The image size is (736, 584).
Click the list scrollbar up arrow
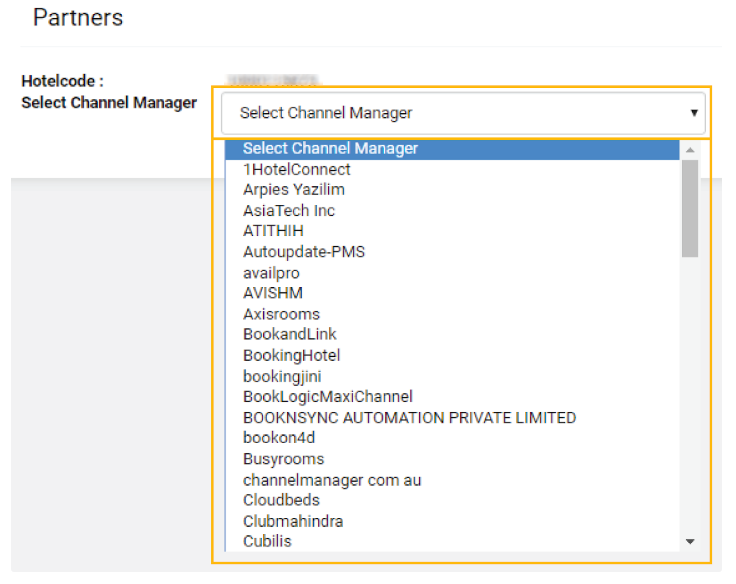click(690, 150)
